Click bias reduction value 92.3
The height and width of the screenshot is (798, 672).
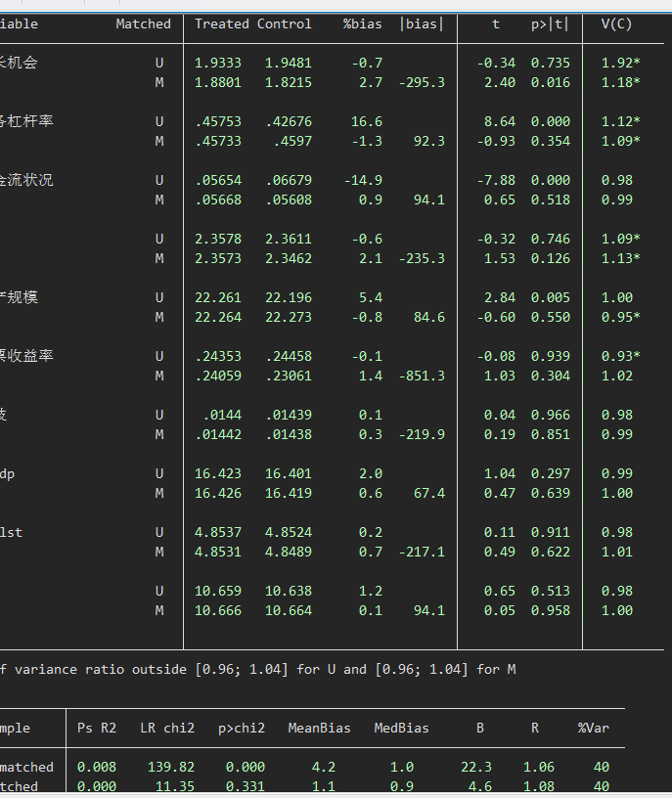[x=429, y=141]
